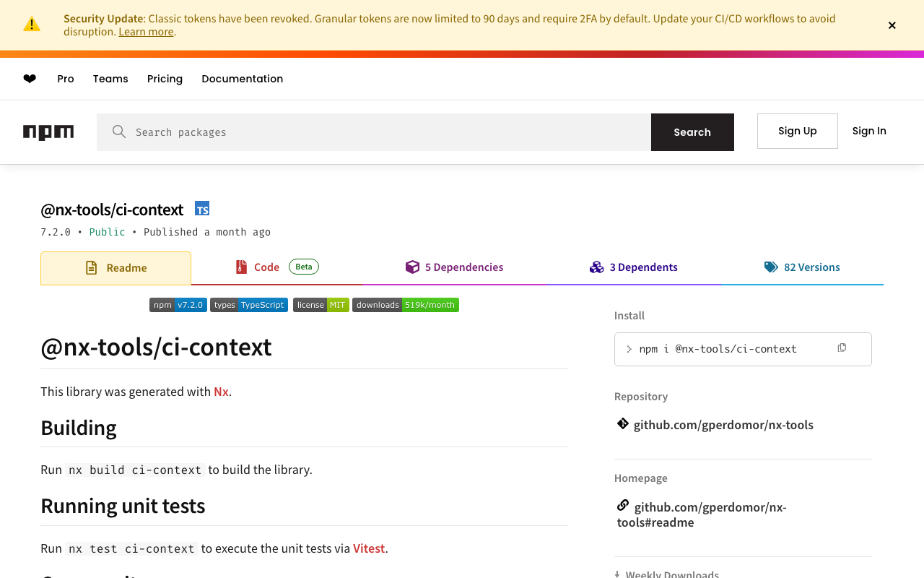Click the Search button
Viewport: 924px width, 578px height.
[692, 132]
